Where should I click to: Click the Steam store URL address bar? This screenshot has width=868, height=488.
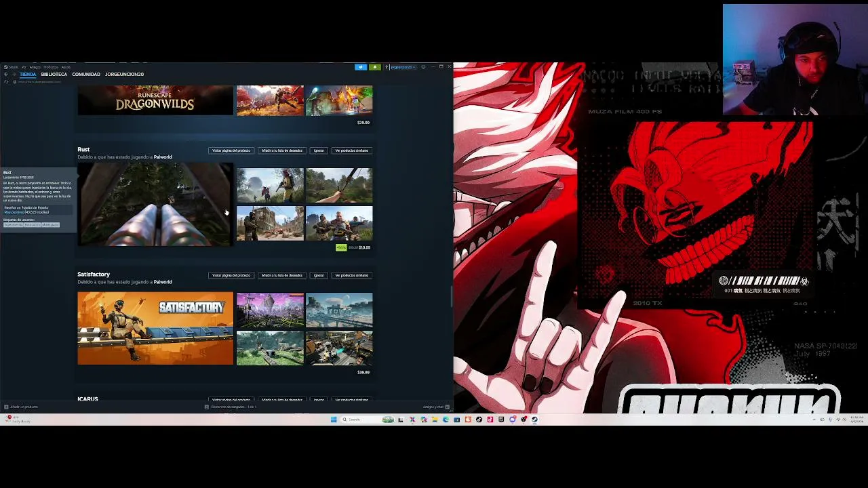(x=41, y=81)
